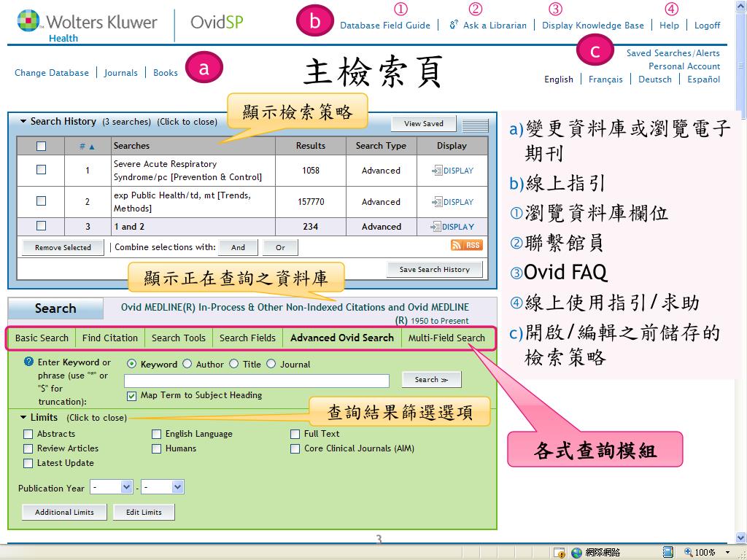This screenshot has width=747, height=560.
Task: Enable the Full Text limit
Action: point(295,434)
